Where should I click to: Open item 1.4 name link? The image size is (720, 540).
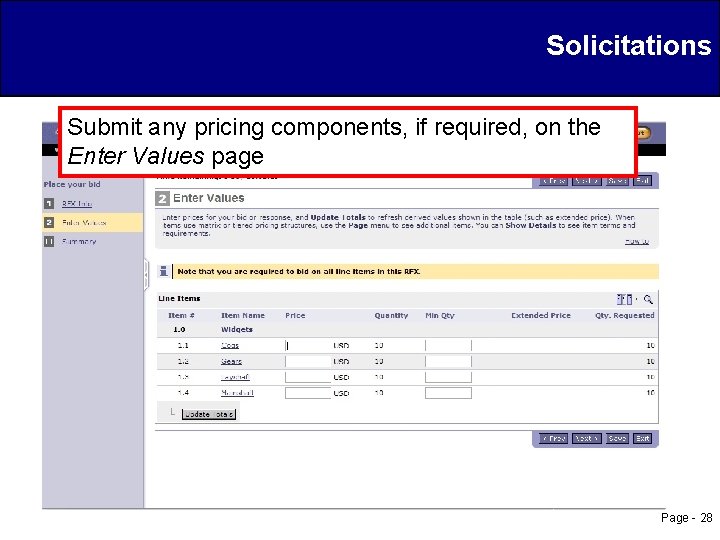tap(237, 393)
